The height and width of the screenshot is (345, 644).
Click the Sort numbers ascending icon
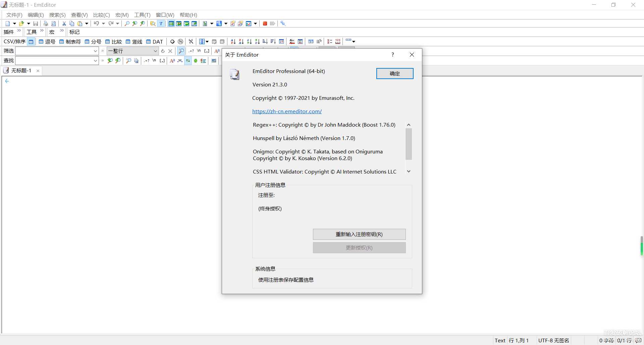[249, 42]
